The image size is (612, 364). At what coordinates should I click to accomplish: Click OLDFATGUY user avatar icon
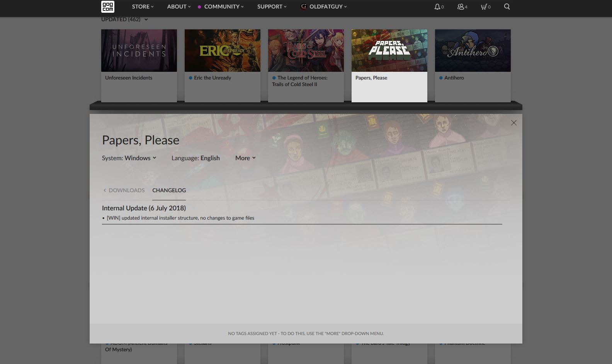pyautogui.click(x=303, y=7)
